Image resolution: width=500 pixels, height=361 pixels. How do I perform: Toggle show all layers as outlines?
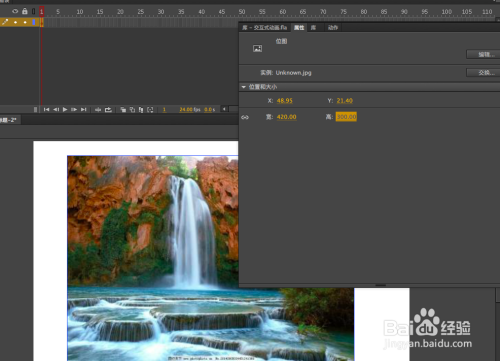tap(33, 11)
